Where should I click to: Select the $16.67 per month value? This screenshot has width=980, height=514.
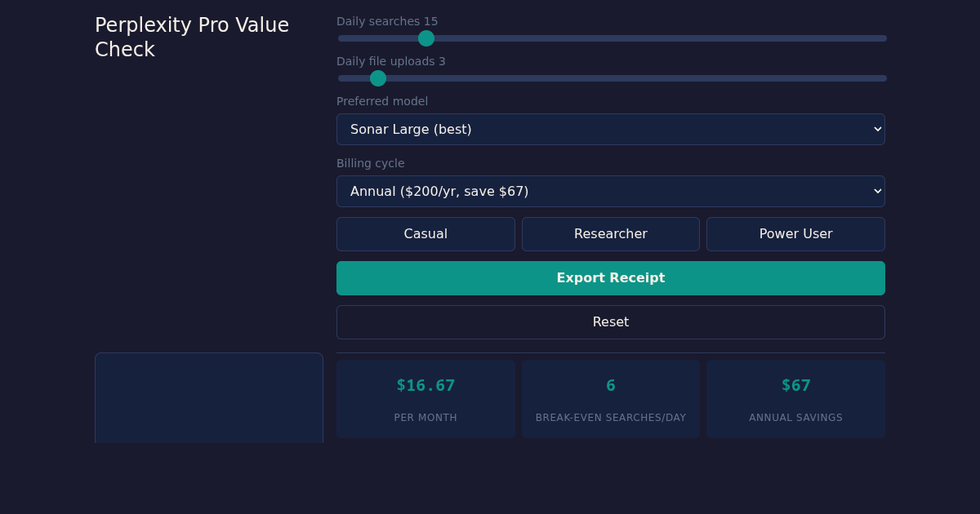click(x=425, y=385)
